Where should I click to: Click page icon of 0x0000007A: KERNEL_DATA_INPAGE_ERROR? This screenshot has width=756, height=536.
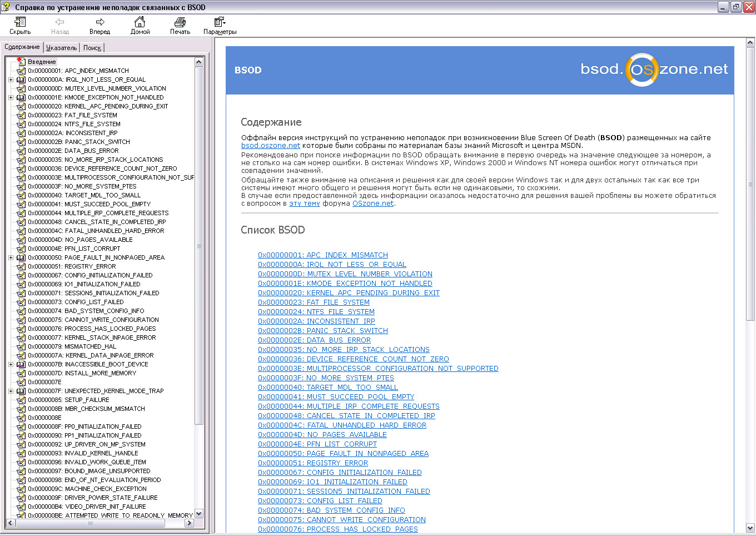tap(21, 355)
